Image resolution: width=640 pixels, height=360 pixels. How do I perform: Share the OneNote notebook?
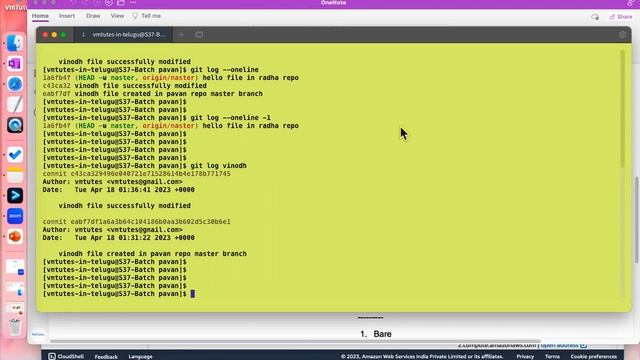620,17
